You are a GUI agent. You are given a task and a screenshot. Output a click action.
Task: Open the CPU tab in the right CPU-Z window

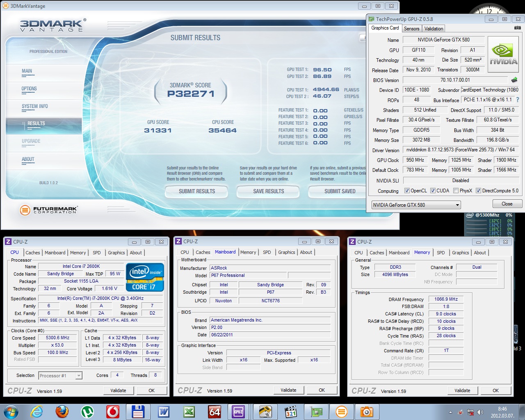coord(358,253)
